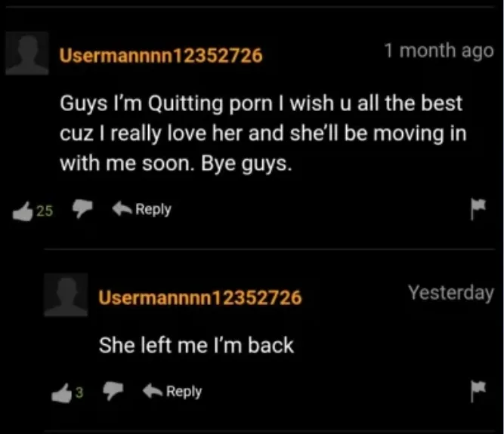Open the avatar beside the nested reply
Viewport: 504px width, 434px height.
point(66,294)
